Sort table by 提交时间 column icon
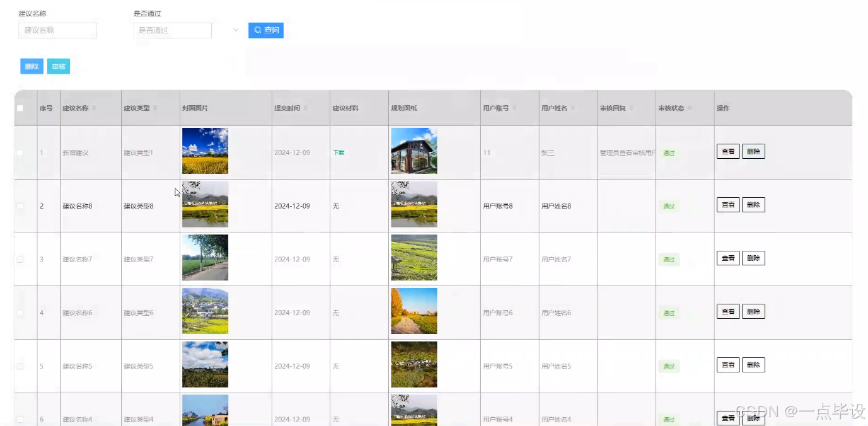Image resolution: width=868 pixels, height=426 pixels. (x=306, y=108)
